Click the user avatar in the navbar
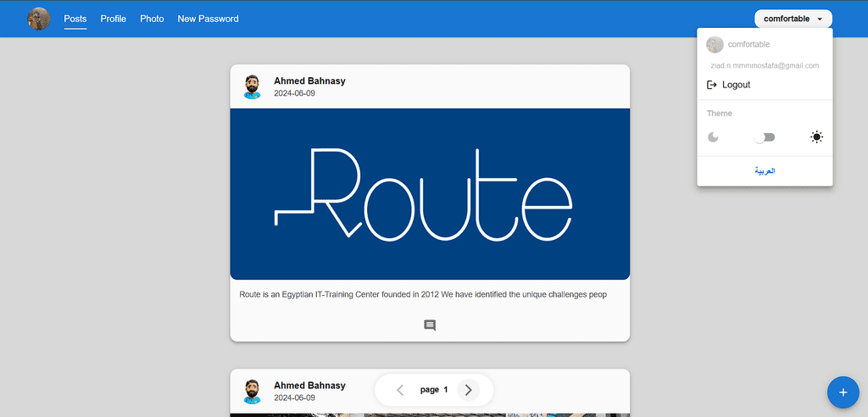 [39, 19]
